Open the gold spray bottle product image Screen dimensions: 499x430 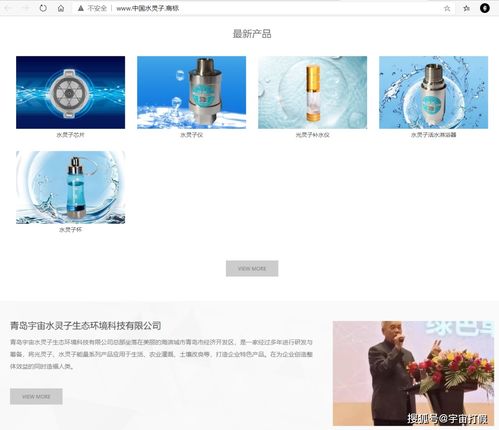312,92
